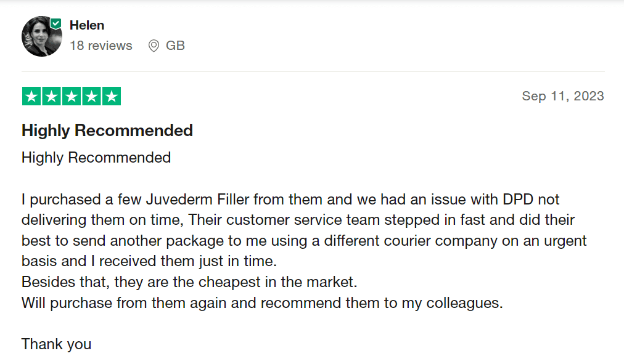Click the 'cheapest in the market' line
This screenshot has width=624, height=364.
[x=189, y=283]
